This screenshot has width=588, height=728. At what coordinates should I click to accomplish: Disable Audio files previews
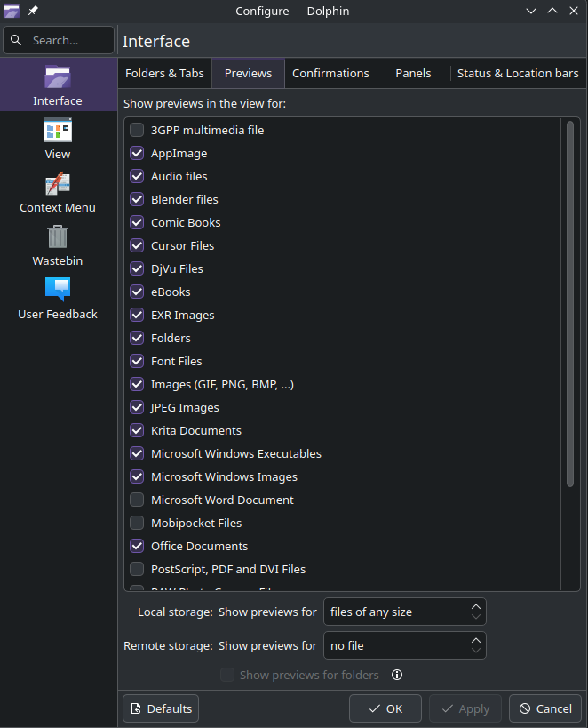137,176
